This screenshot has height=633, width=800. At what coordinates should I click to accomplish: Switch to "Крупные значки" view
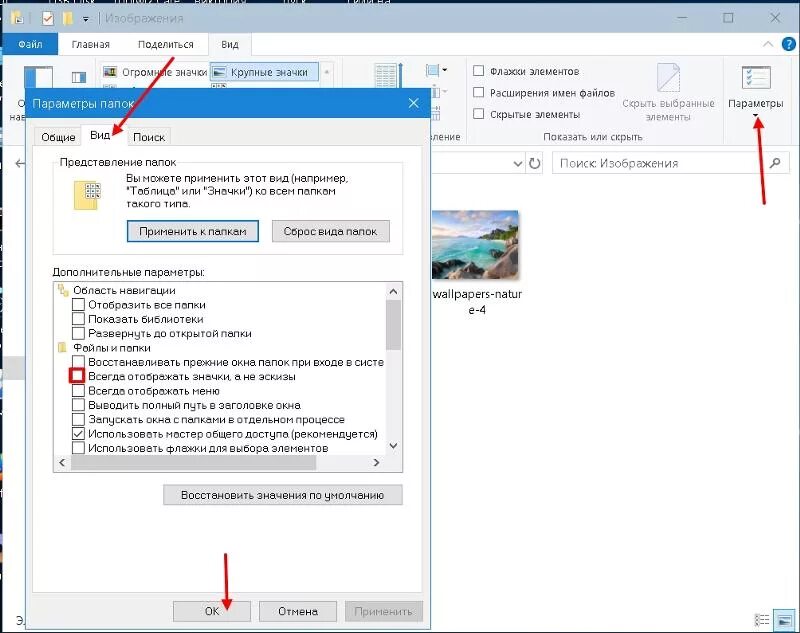[265, 71]
